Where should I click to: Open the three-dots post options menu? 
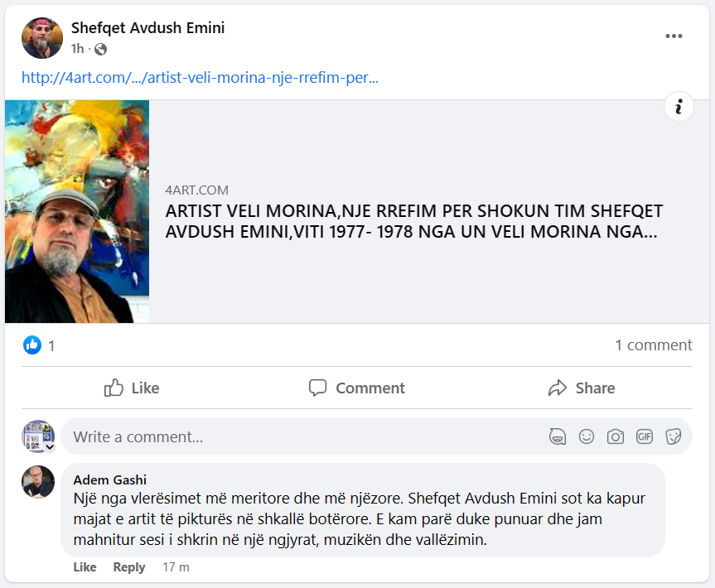coord(674,36)
